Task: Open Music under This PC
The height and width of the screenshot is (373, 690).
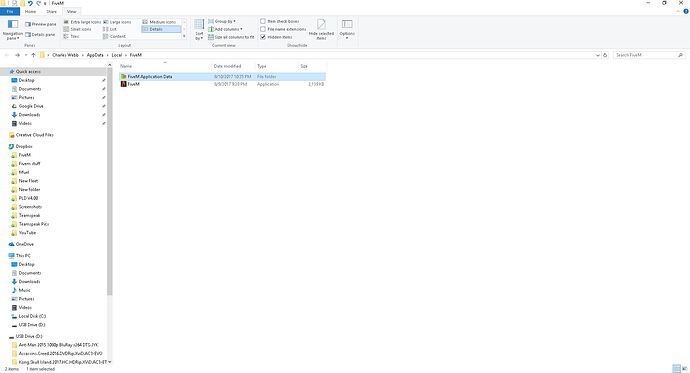Action: pyautogui.click(x=24, y=290)
